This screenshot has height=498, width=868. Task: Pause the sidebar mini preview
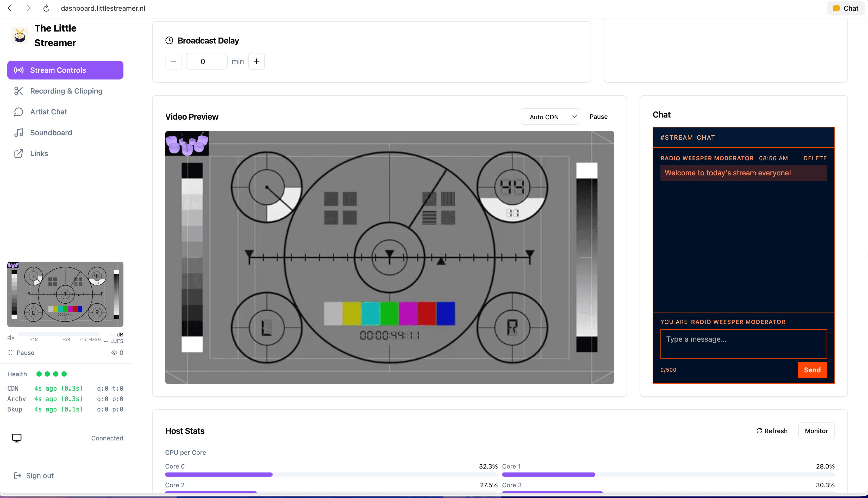pyautogui.click(x=21, y=353)
